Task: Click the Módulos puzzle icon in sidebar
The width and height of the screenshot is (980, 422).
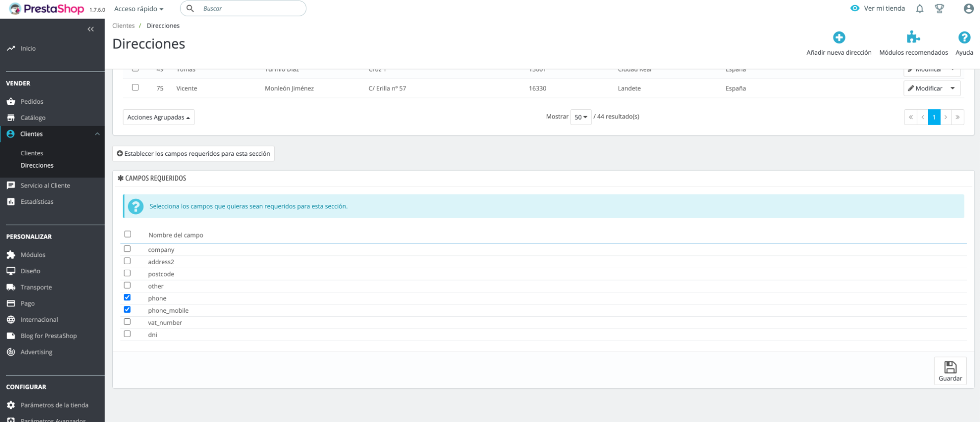Action: pos(11,255)
